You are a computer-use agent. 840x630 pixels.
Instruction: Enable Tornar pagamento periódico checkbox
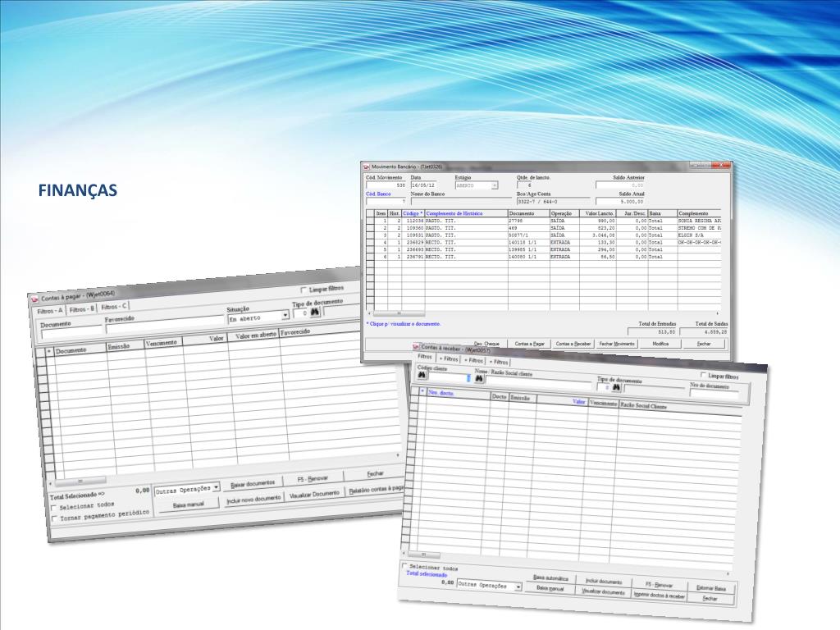54,518
